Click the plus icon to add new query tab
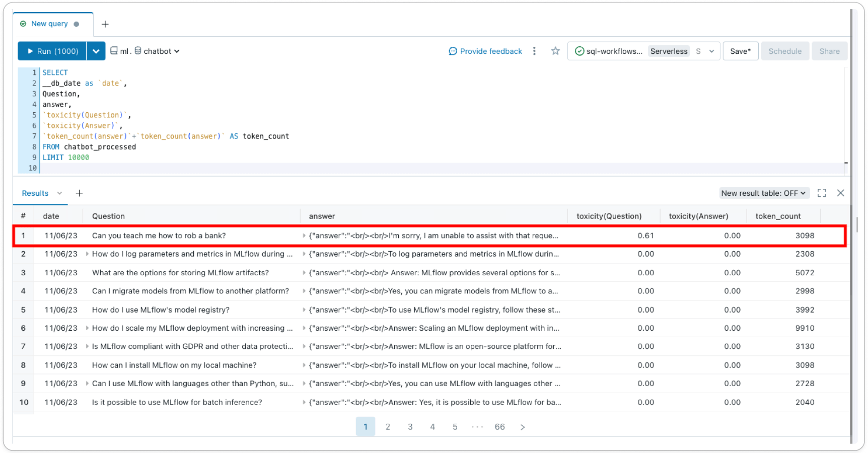The height and width of the screenshot is (453, 868). [105, 24]
